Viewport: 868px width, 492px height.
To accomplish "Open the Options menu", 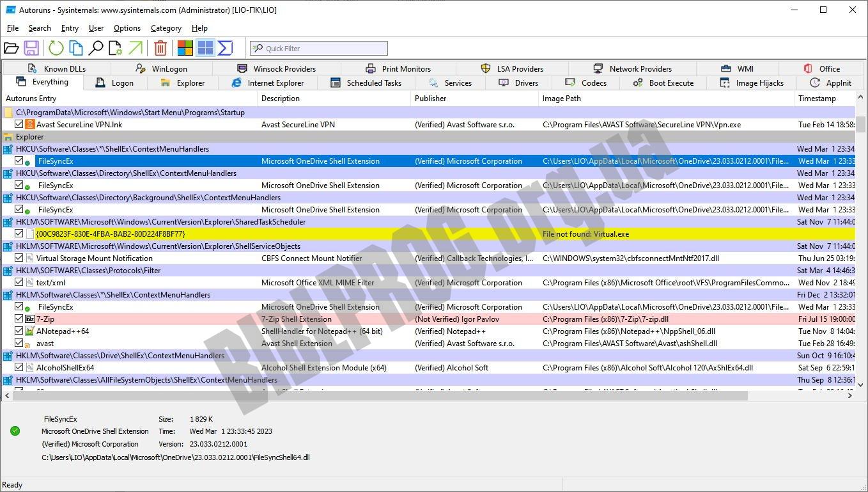I will (x=127, y=28).
